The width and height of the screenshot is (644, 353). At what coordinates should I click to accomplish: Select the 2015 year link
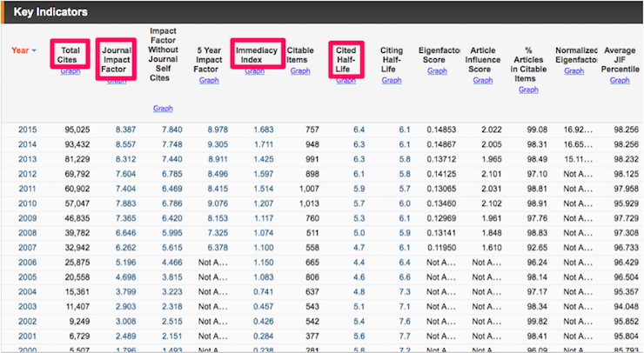27,130
